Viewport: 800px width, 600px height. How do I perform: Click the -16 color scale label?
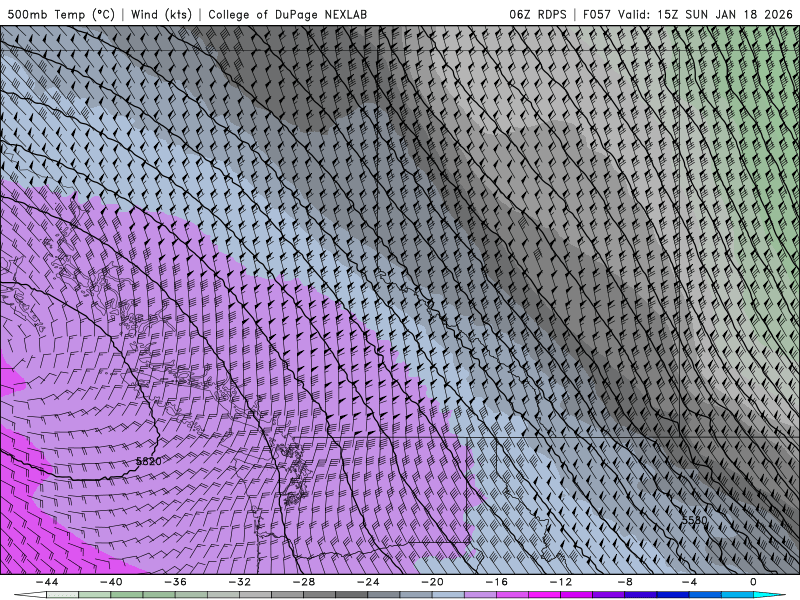[x=497, y=582]
